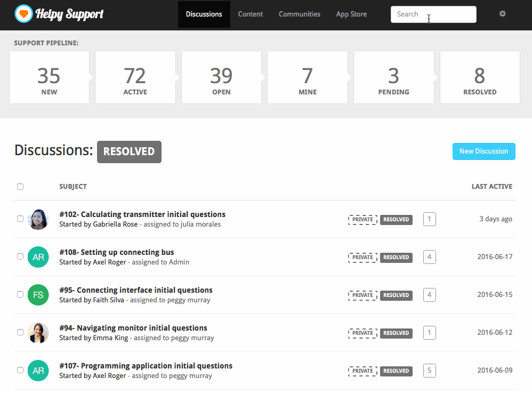Viewport: 532px width, 393px height.
Task: Check the box for ticket #102
Action: (x=20, y=219)
